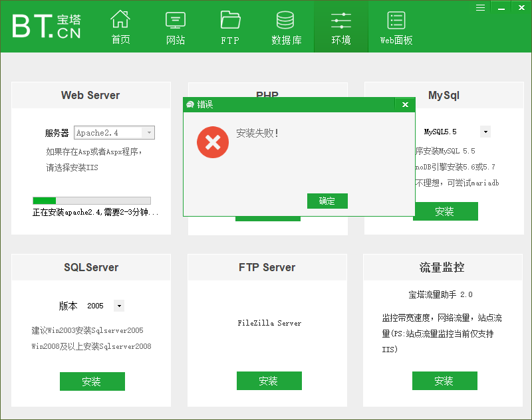Viewport: 532px width, 420px height.
Task: Open the 数据库 database icon
Action: pyautogui.click(x=286, y=27)
